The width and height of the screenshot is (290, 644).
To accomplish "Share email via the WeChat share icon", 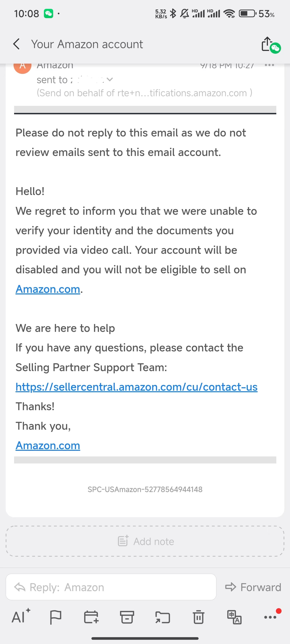I will [x=271, y=45].
